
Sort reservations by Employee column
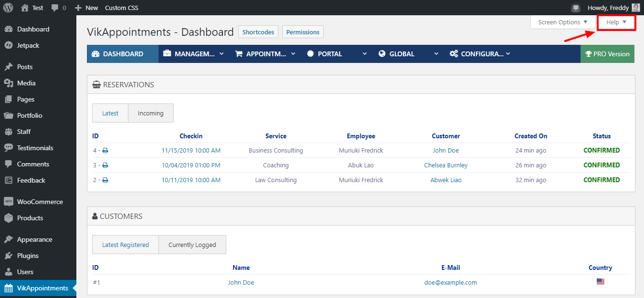[361, 136]
